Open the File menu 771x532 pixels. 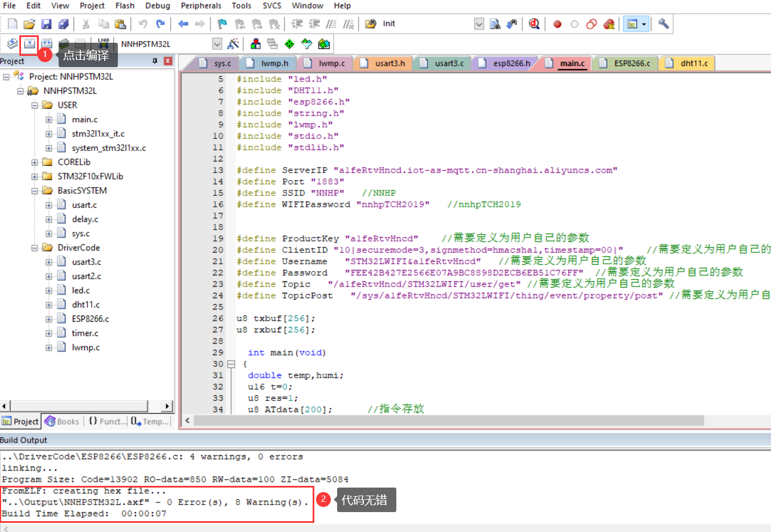[10, 6]
